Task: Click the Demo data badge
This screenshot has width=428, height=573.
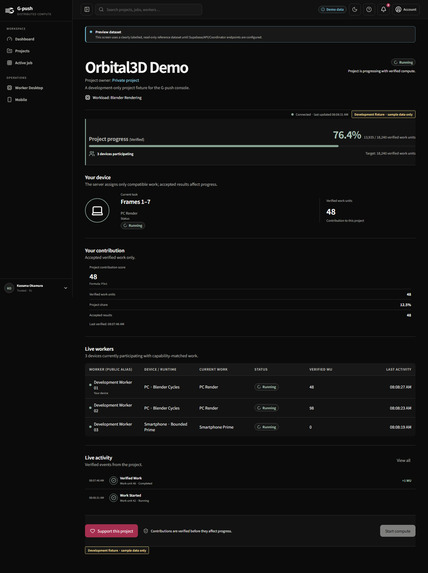Action: [332, 10]
